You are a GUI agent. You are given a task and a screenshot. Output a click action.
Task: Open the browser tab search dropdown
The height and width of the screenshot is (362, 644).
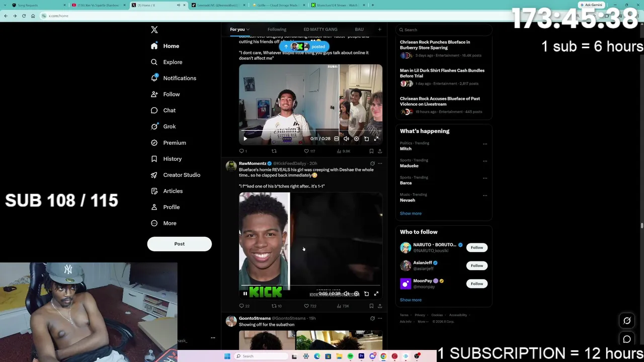point(6,5)
